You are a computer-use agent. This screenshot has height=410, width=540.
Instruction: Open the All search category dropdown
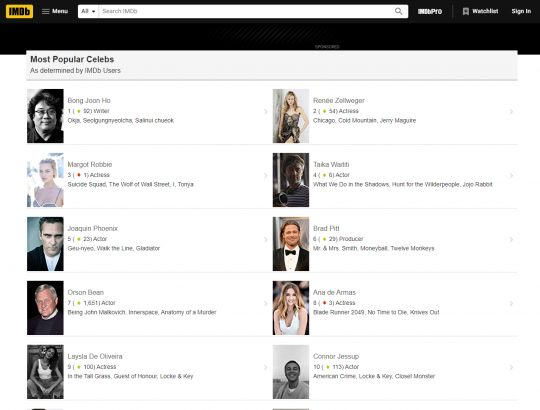click(x=88, y=11)
